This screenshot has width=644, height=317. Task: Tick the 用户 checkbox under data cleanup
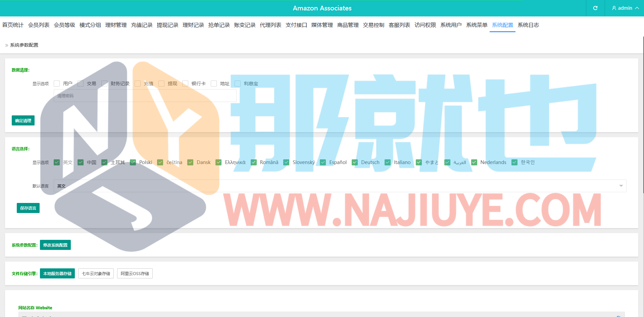[x=57, y=84]
